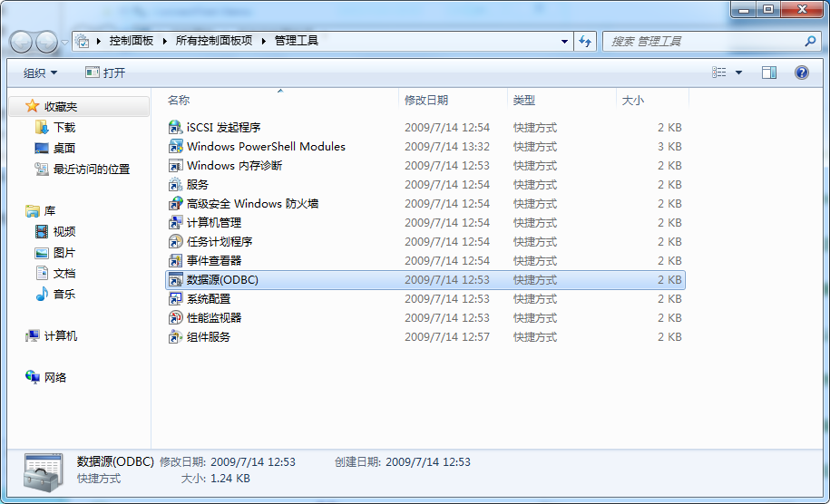This screenshot has width=830, height=504.
Task: Click the 性能监视器 icon
Action: tap(176, 318)
